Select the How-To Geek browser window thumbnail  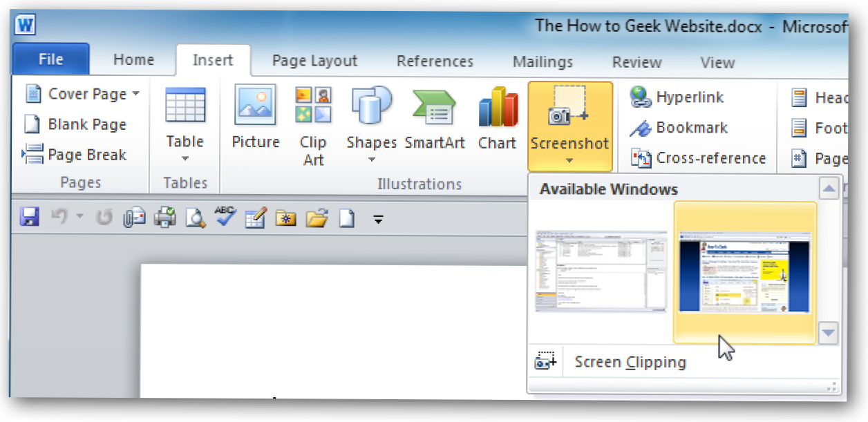pyautogui.click(x=744, y=272)
